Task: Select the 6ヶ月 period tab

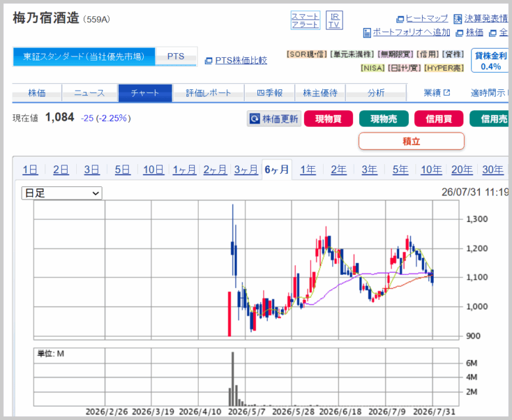Action: click(277, 170)
